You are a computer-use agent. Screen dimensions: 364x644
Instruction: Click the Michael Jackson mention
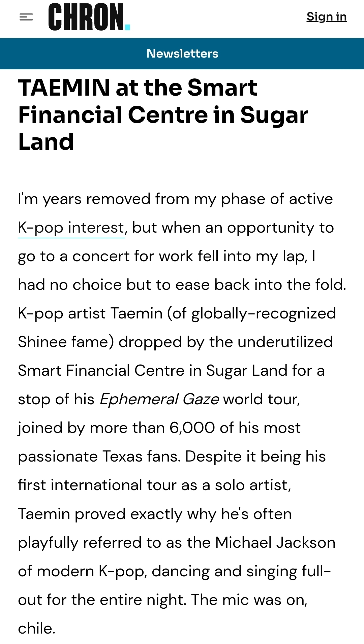[x=275, y=543]
